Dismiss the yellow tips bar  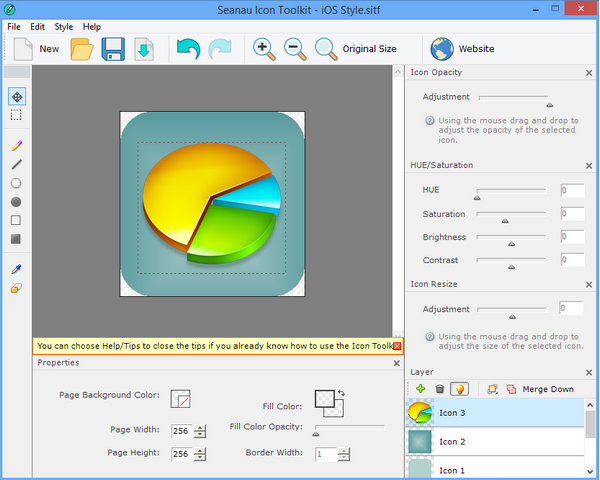click(397, 346)
